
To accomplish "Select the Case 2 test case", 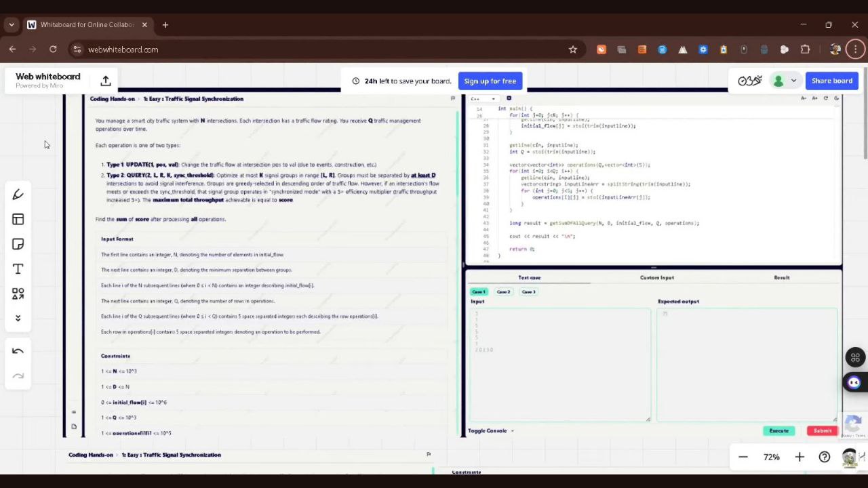I will pos(503,292).
